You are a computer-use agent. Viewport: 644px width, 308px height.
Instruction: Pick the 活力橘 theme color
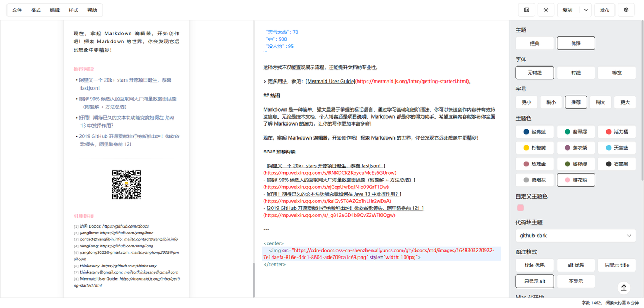[x=617, y=131]
